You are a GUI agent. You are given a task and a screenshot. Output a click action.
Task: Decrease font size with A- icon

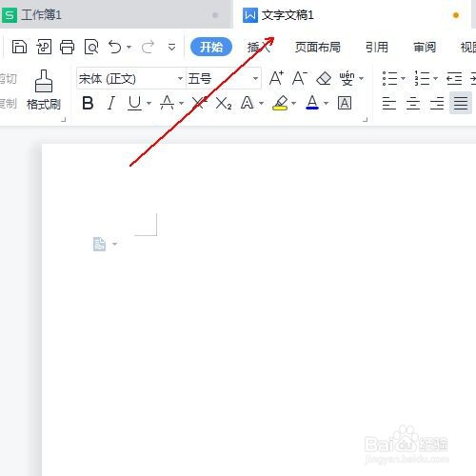click(299, 78)
